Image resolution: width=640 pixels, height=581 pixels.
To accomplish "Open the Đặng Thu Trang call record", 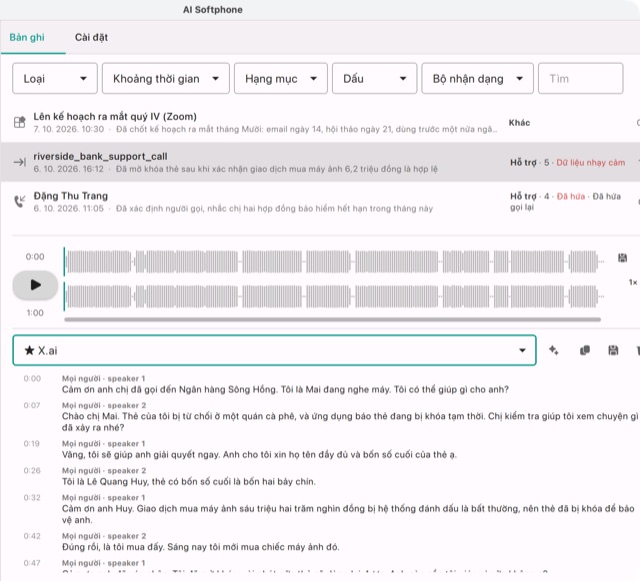I will click(x=320, y=202).
